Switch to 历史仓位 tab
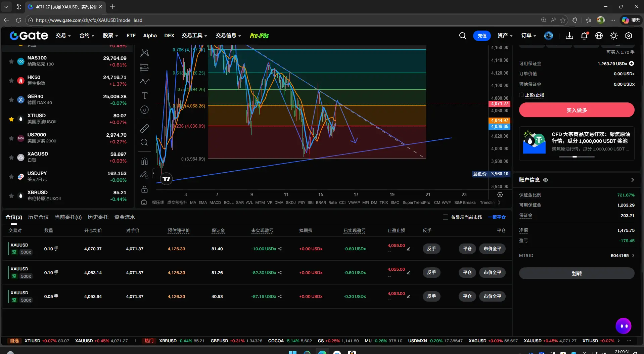This screenshot has height=354, width=644. click(38, 217)
